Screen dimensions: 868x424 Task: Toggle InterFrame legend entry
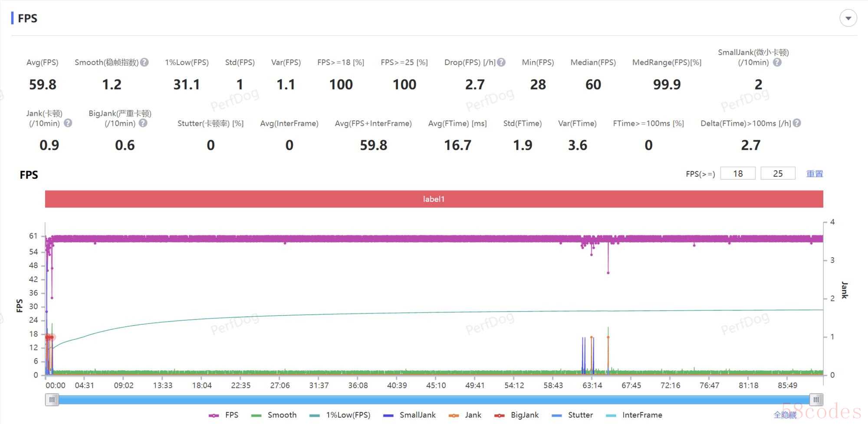pyautogui.click(x=634, y=415)
